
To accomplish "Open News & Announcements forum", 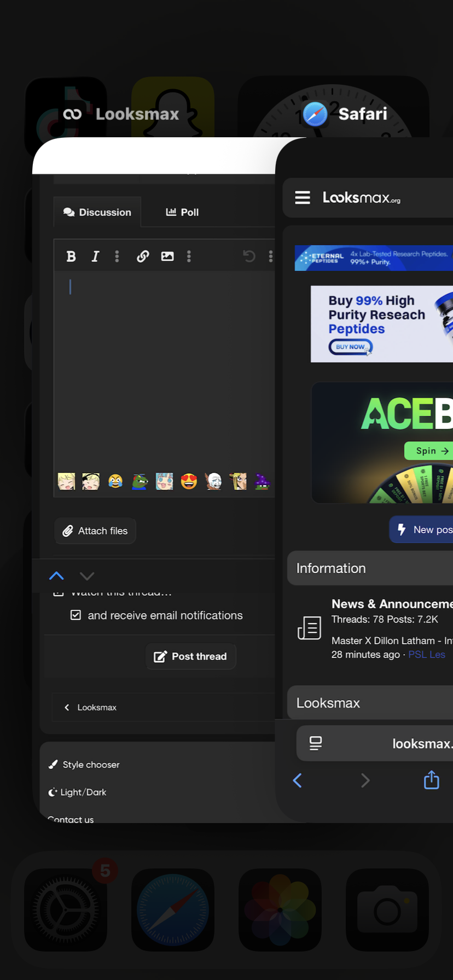I will [x=392, y=604].
